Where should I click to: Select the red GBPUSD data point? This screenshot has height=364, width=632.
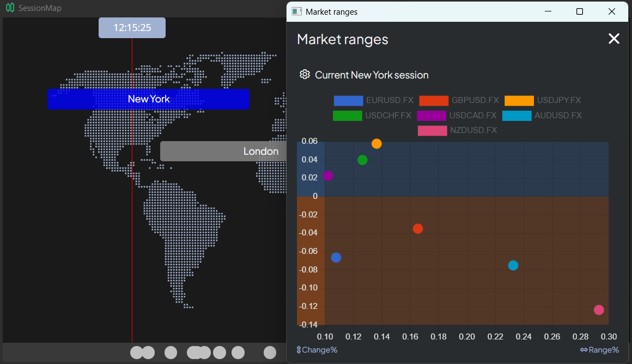click(x=418, y=228)
